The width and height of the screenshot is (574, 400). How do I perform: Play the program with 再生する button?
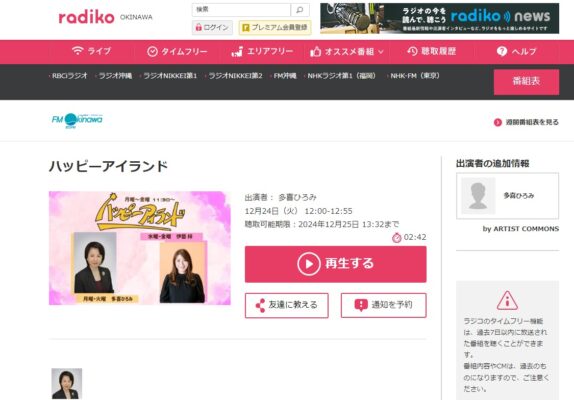point(335,264)
